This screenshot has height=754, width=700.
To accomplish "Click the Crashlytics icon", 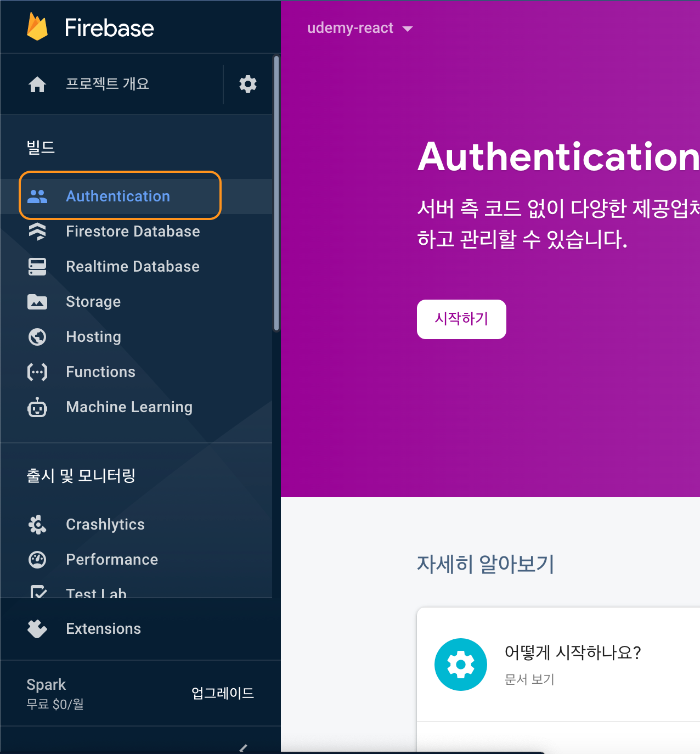I will [x=37, y=525].
